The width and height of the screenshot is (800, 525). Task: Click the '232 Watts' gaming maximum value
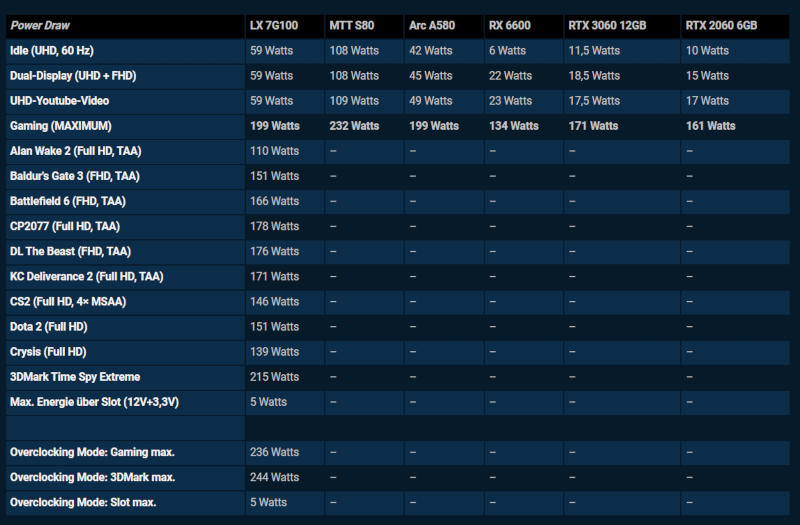pos(354,126)
